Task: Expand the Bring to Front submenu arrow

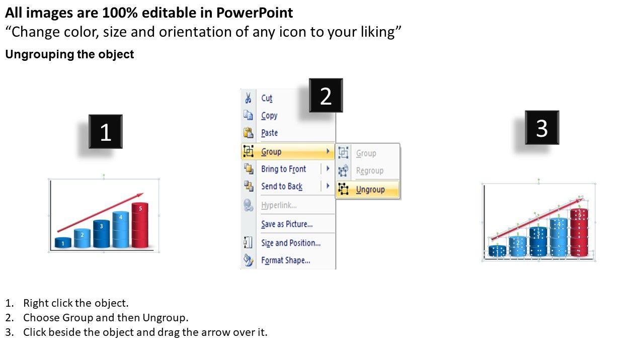Action: pos(328,169)
